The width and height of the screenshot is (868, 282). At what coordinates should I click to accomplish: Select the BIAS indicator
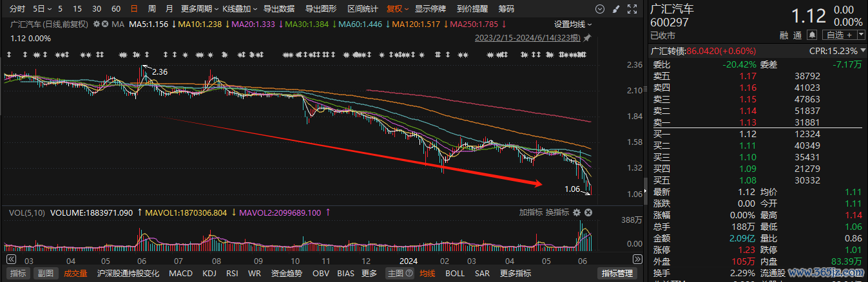(345, 273)
